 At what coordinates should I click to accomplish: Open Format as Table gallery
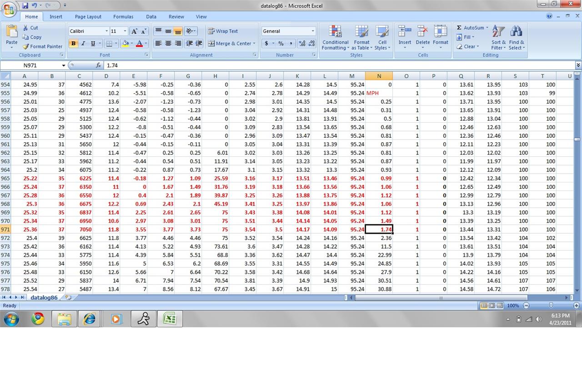click(362, 38)
